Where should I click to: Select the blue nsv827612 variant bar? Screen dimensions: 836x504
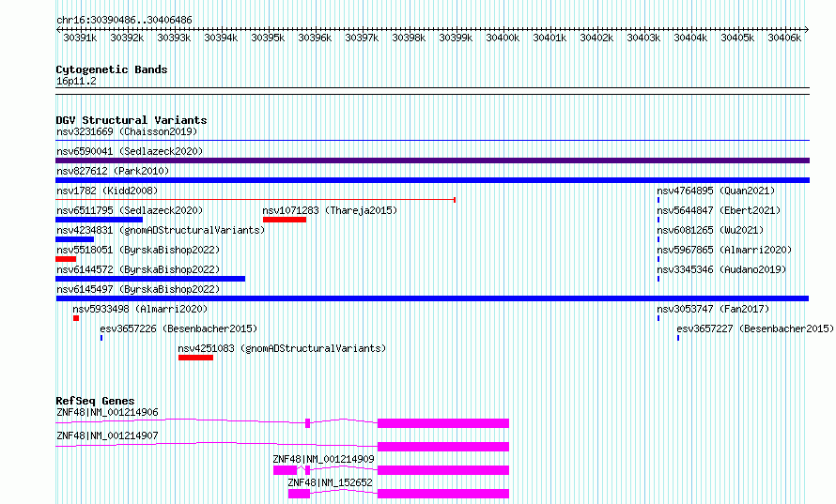pos(432,180)
